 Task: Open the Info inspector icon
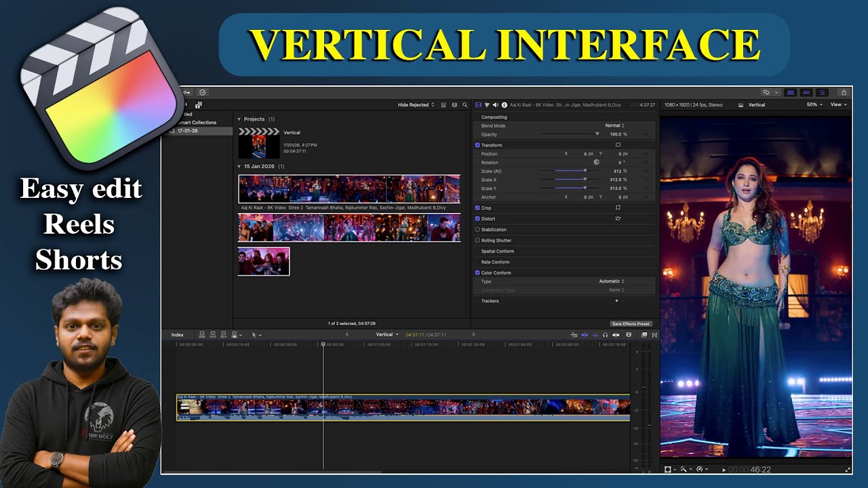[x=504, y=105]
